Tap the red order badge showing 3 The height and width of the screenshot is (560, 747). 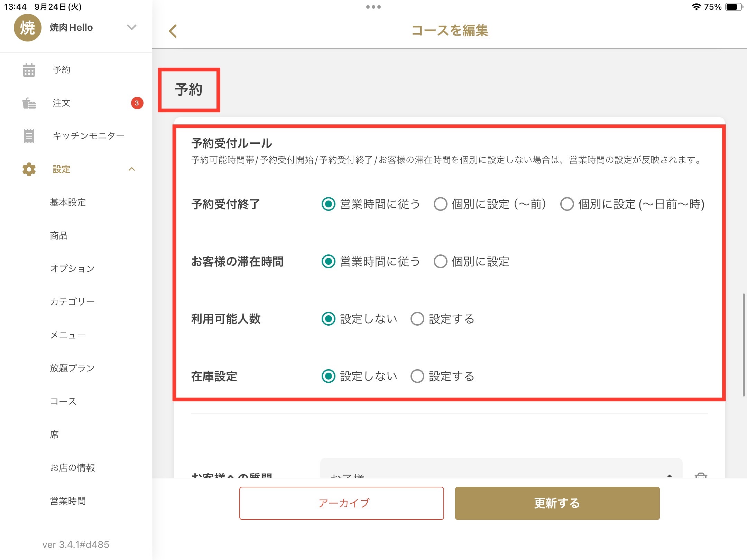point(137,103)
